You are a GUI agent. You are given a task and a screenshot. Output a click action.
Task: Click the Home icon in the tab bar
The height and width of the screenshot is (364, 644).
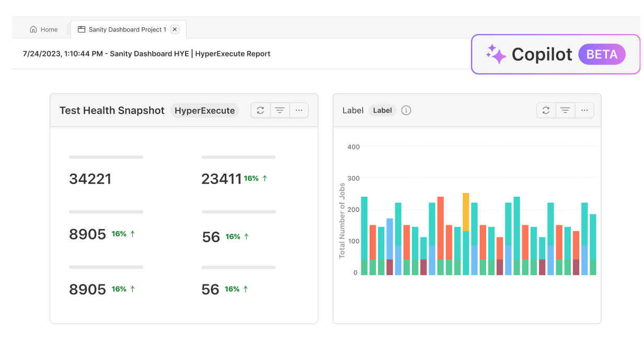click(33, 30)
